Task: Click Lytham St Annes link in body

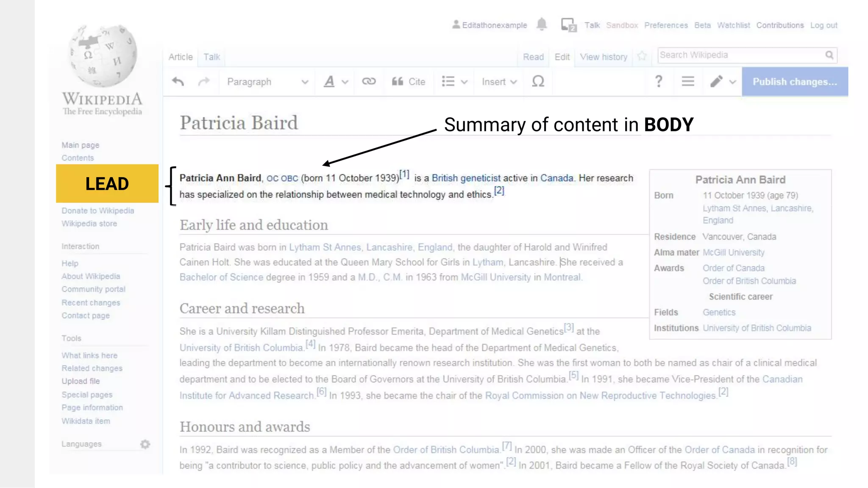Action: [325, 247]
